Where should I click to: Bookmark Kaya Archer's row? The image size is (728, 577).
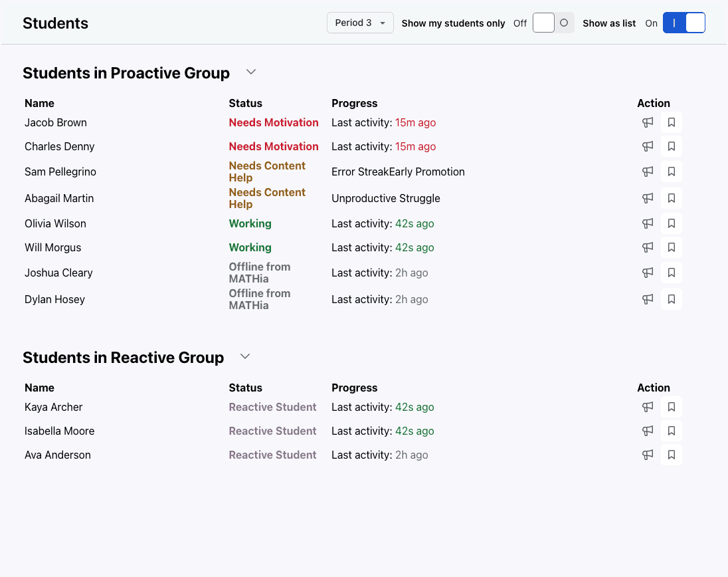[672, 407]
